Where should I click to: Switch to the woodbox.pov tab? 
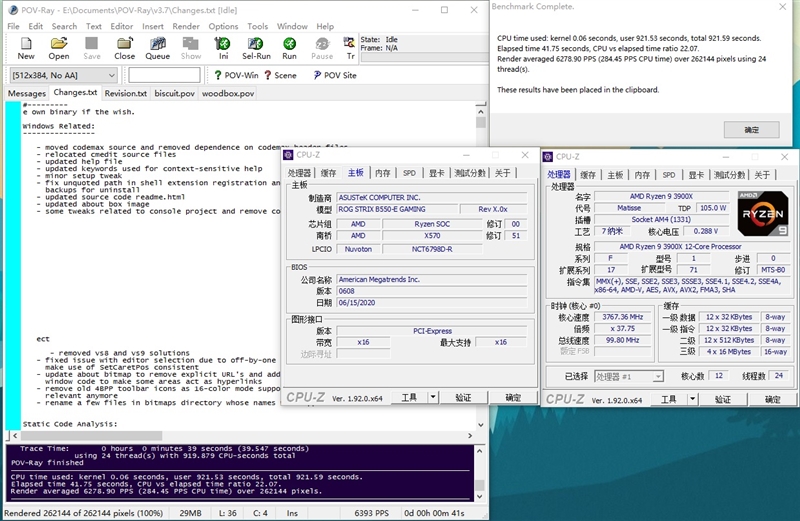tap(228, 93)
